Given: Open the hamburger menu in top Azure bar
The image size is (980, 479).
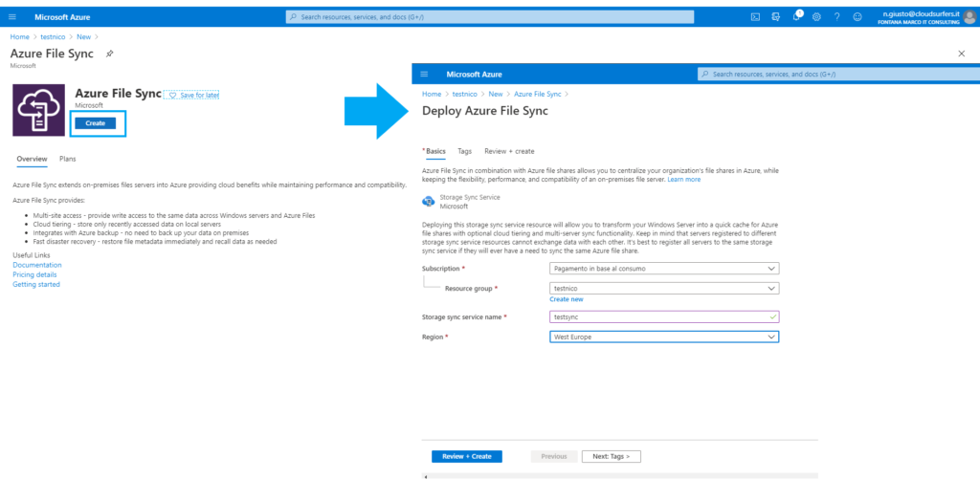Looking at the screenshot, I should pos(12,17).
